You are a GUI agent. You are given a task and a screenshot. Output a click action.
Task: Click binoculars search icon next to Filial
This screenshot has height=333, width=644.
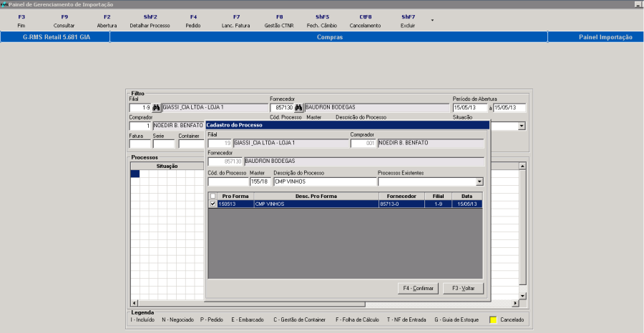click(156, 108)
